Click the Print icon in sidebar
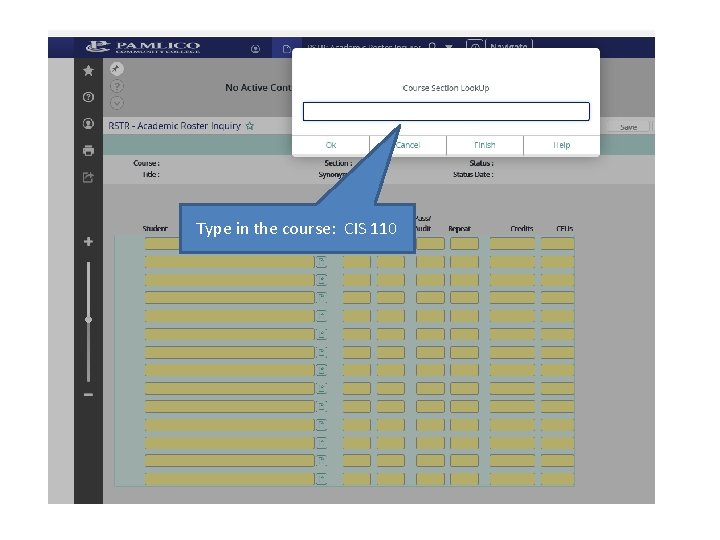 88,151
